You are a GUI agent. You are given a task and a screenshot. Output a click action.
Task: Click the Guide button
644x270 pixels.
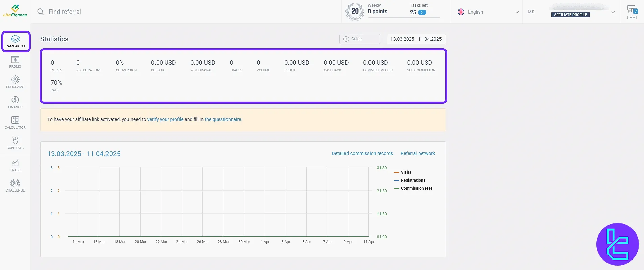(359, 39)
